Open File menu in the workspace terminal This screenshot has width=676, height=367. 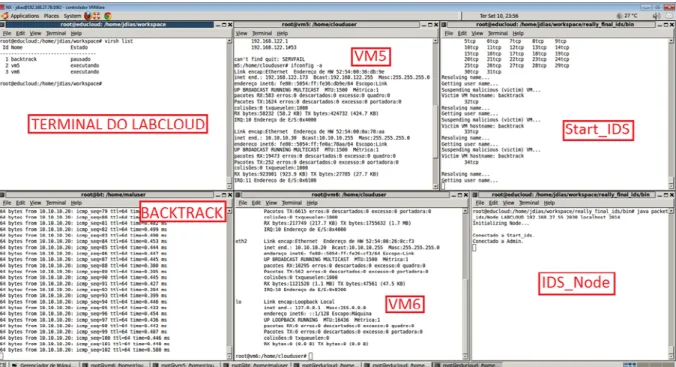(x=7, y=33)
